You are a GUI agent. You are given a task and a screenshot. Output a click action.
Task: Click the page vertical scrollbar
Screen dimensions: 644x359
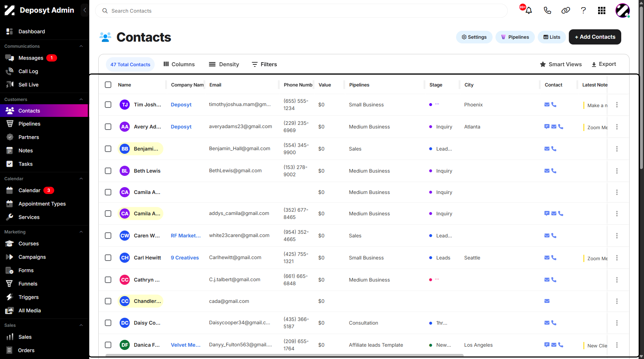pos(641,87)
